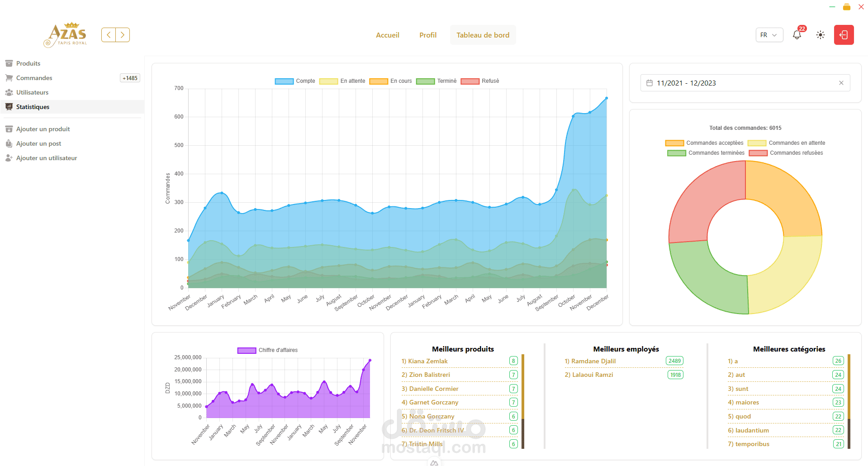Open notifications bell with 22 badge
The height and width of the screenshot is (466, 868).
pyautogui.click(x=797, y=35)
